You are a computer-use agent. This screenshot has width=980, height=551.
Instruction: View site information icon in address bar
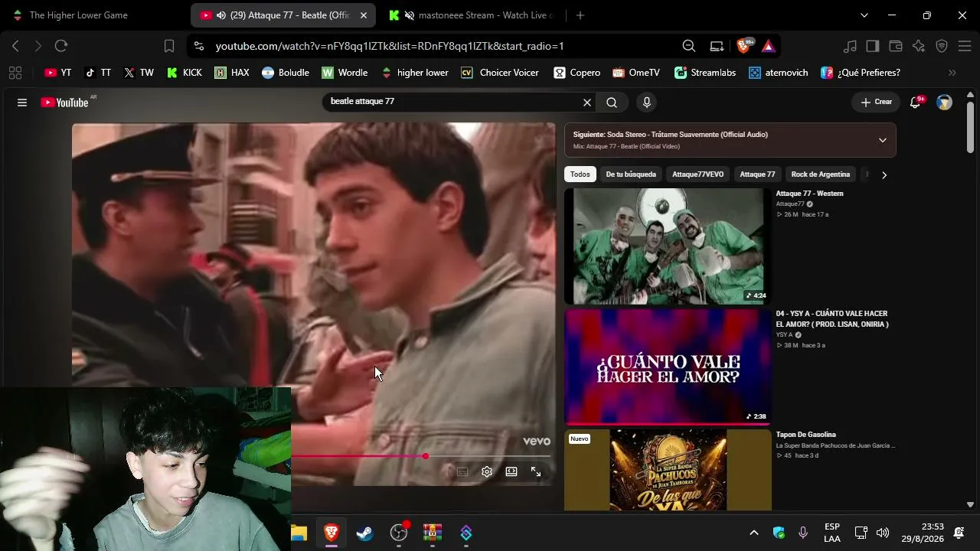(199, 46)
